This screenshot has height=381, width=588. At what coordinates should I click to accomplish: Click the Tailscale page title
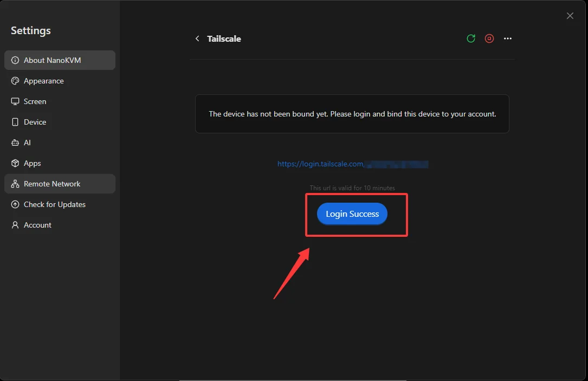[x=224, y=38]
